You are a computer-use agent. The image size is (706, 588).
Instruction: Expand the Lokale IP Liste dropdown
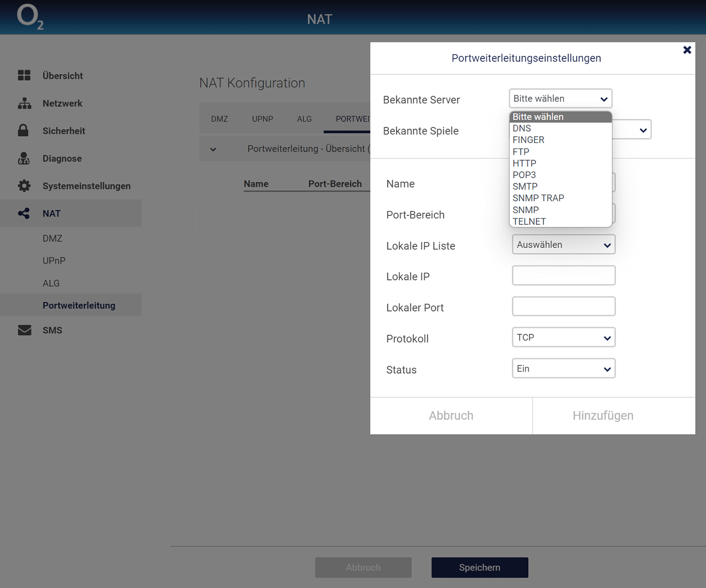(563, 245)
